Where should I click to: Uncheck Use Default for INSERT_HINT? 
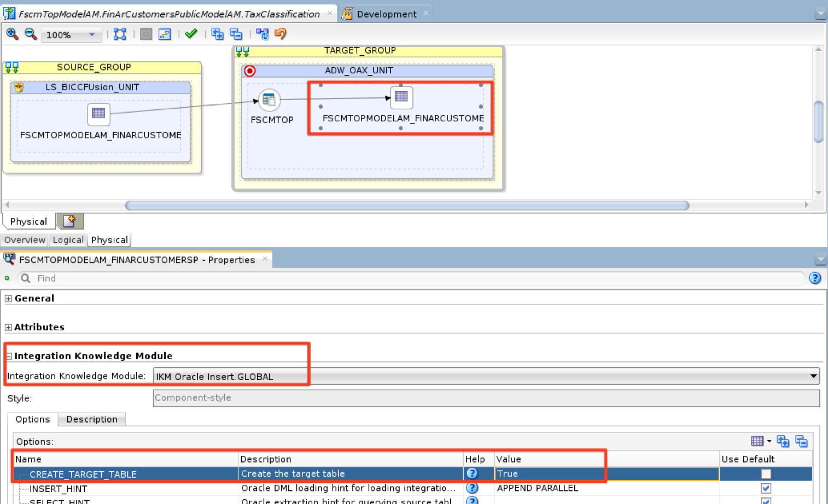click(766, 488)
